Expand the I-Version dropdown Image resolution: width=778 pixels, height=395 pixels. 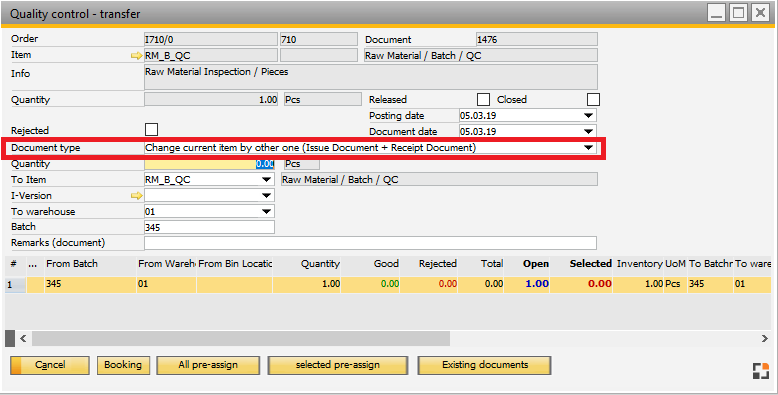[266, 196]
